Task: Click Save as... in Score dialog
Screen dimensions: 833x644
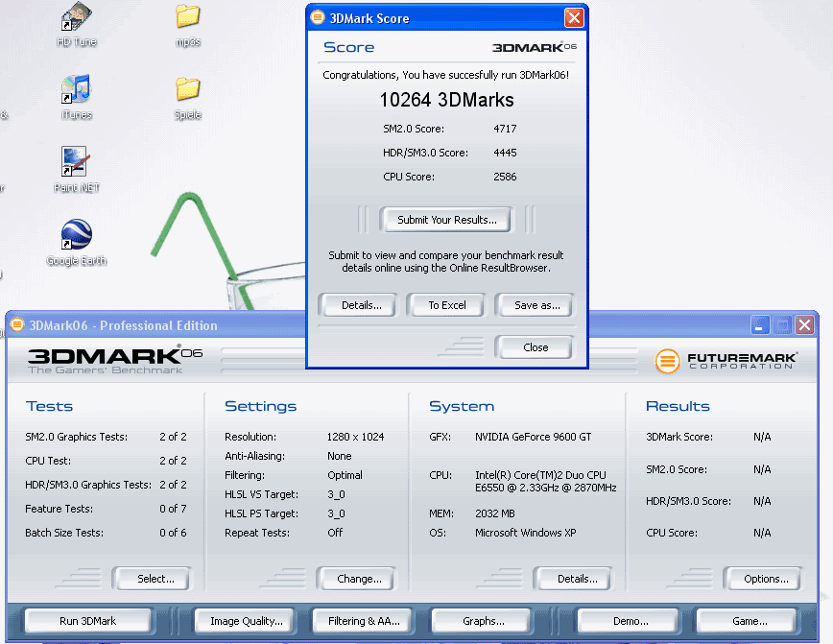Action: 535,305
